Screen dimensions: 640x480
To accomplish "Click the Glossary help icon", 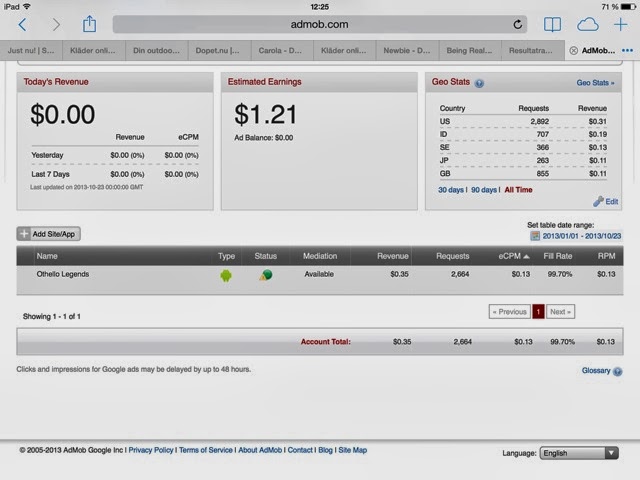I will click(x=618, y=371).
